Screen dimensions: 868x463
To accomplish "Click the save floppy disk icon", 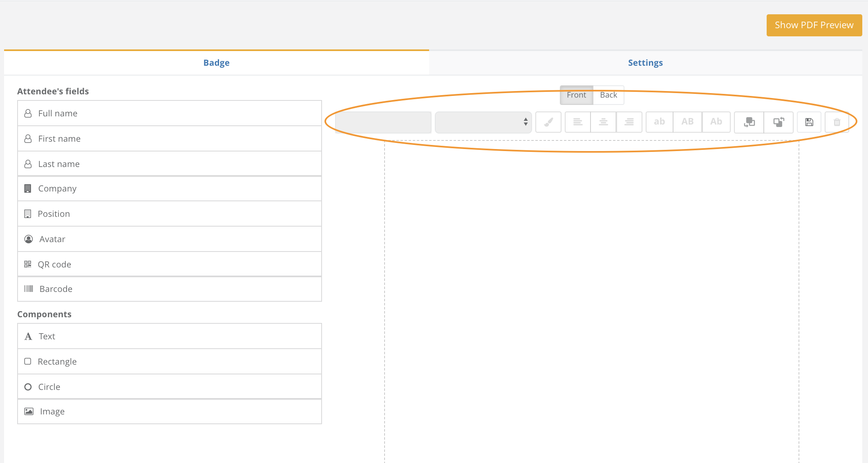I will (809, 122).
